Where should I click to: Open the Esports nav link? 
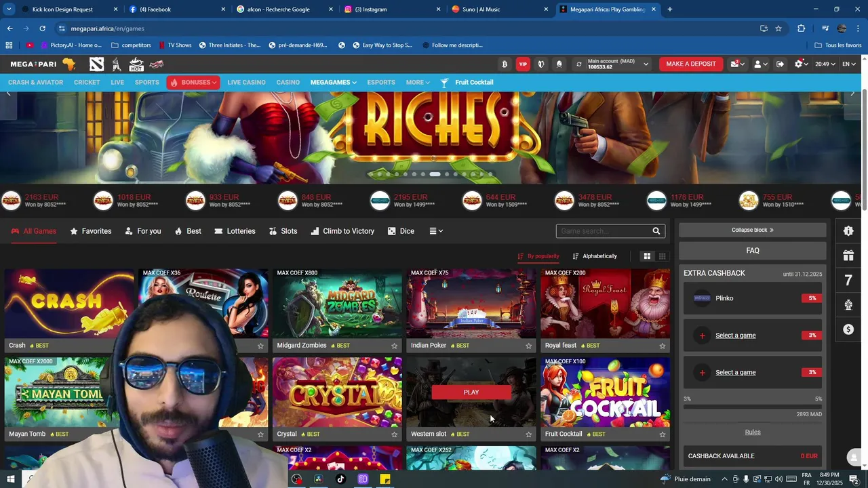click(x=381, y=83)
